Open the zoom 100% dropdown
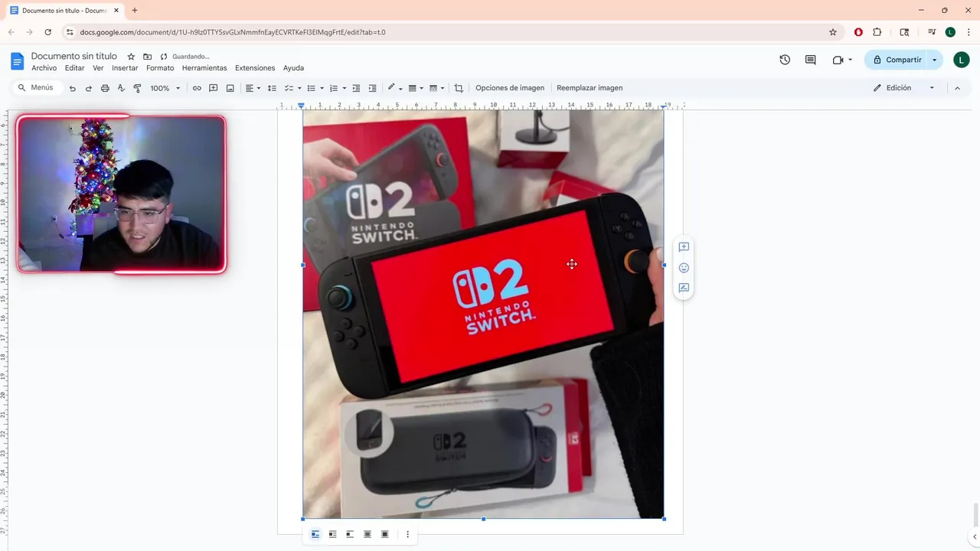The image size is (980, 551). pyautogui.click(x=165, y=88)
